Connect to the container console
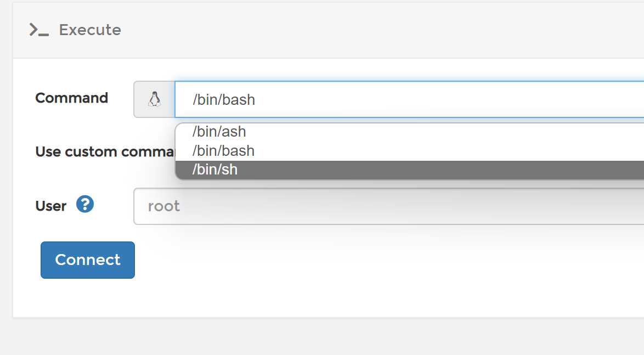This screenshot has width=644, height=355. tap(87, 260)
